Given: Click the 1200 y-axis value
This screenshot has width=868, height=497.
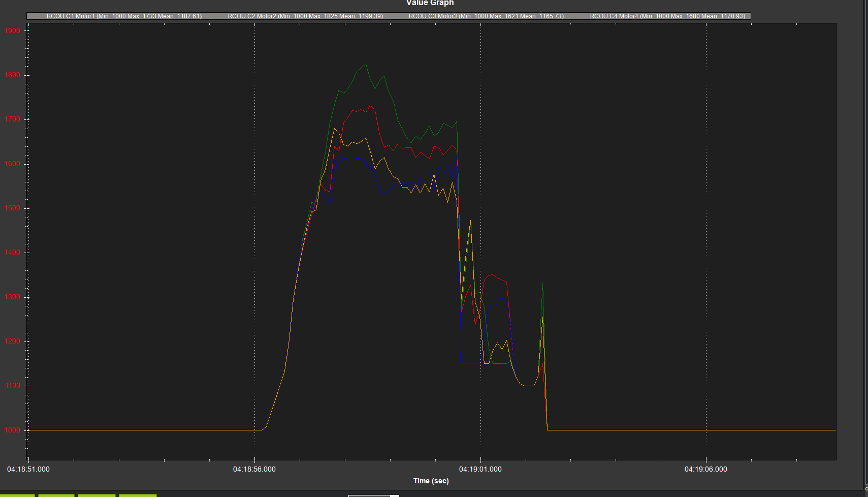Looking at the screenshot, I should click(x=13, y=341).
